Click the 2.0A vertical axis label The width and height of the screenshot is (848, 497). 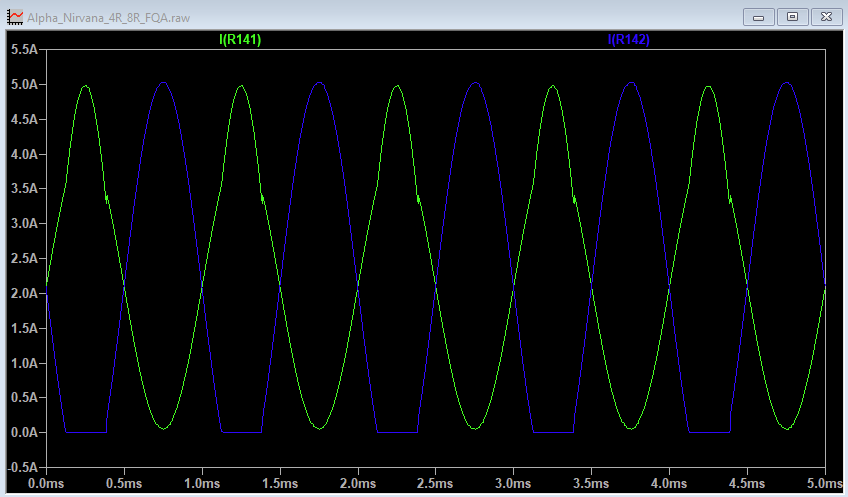coord(24,293)
